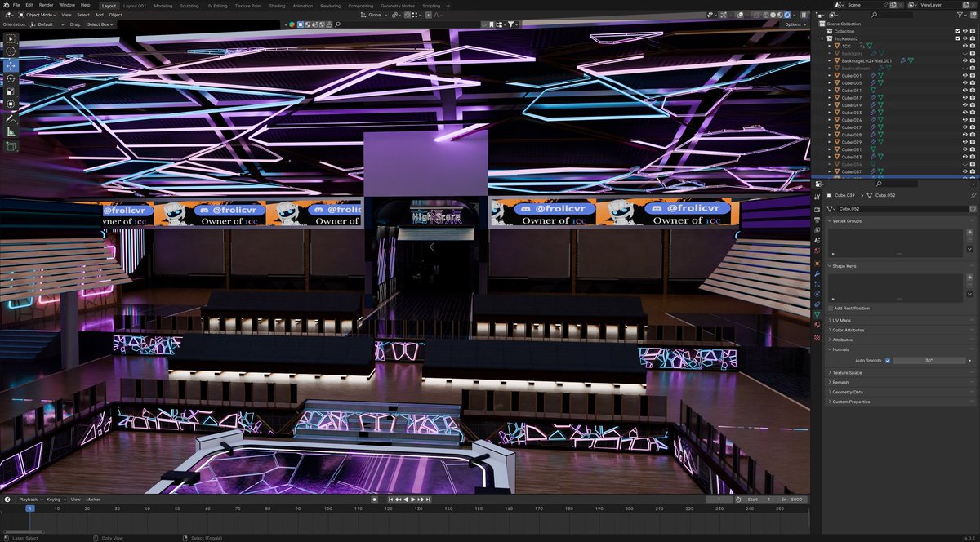The image size is (980, 542).
Task: Click the Add Shape Key plus button
Action: (969, 277)
